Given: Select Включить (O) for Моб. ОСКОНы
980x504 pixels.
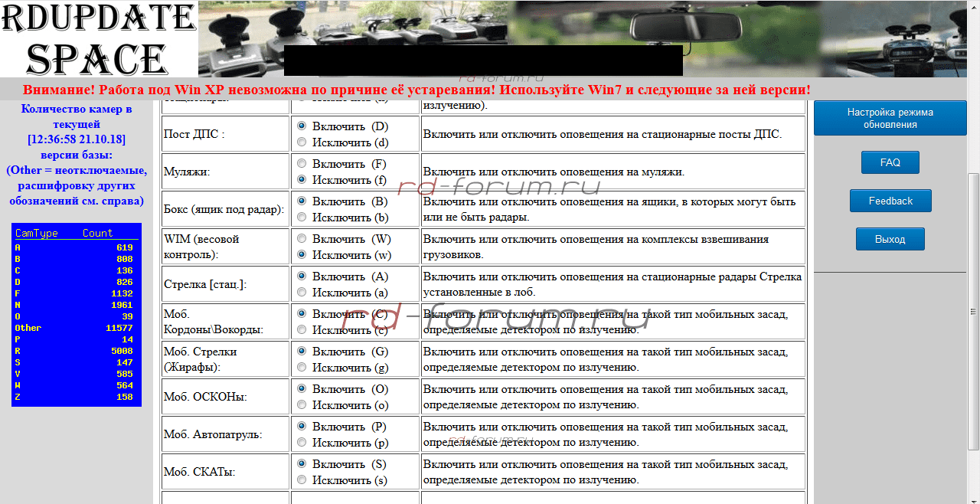Looking at the screenshot, I should tap(302, 388).
